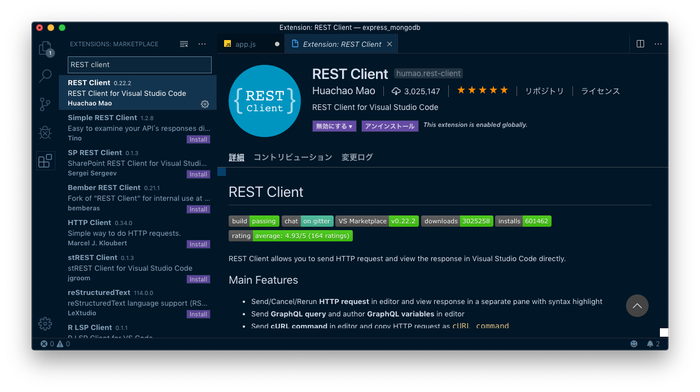This screenshot has height=392, width=700.
Task: Open the Source Control view
Action: pos(45,104)
